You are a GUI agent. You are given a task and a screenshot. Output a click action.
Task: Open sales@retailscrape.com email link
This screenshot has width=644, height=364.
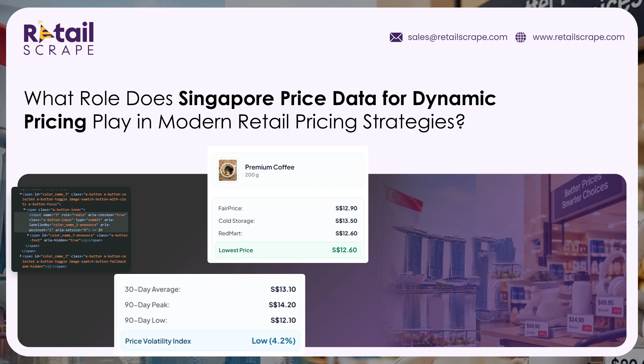coord(457,37)
